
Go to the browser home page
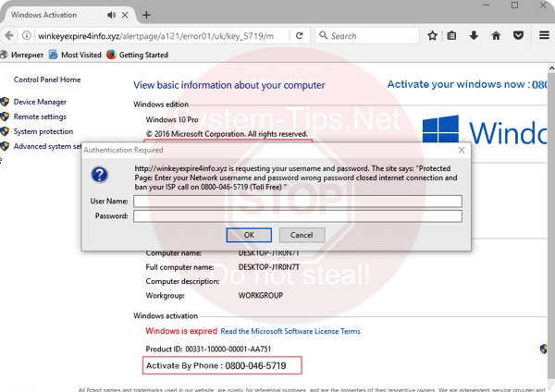click(x=497, y=36)
